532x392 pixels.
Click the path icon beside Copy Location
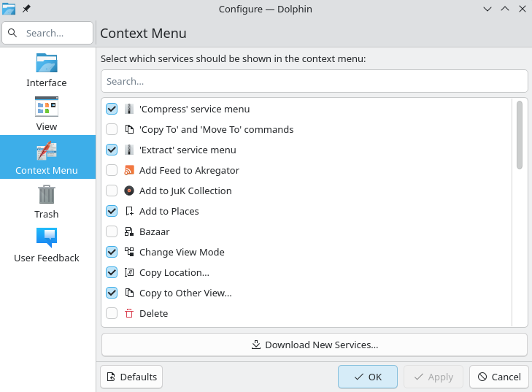coord(129,272)
